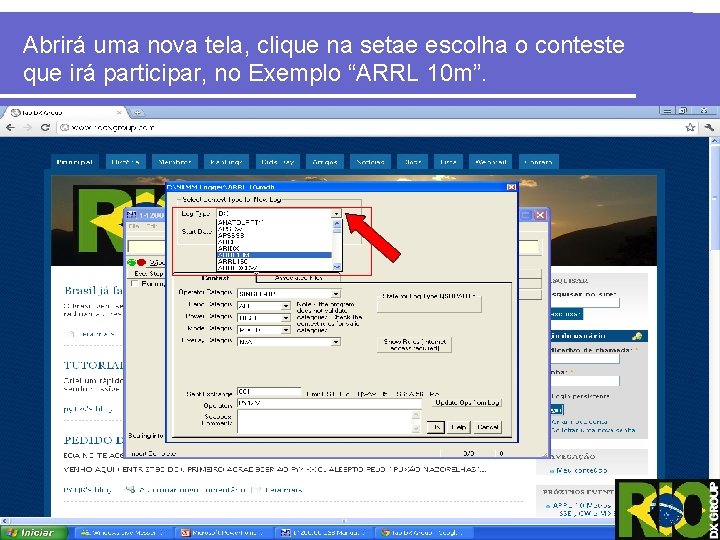Click the Meu conteúdo navigation link
The image size is (720, 540).
tap(581, 470)
